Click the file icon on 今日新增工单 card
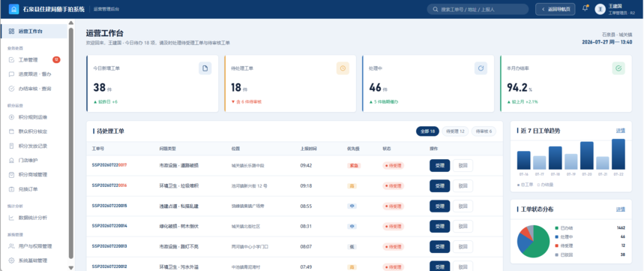This screenshot has height=271, width=644. tap(205, 68)
